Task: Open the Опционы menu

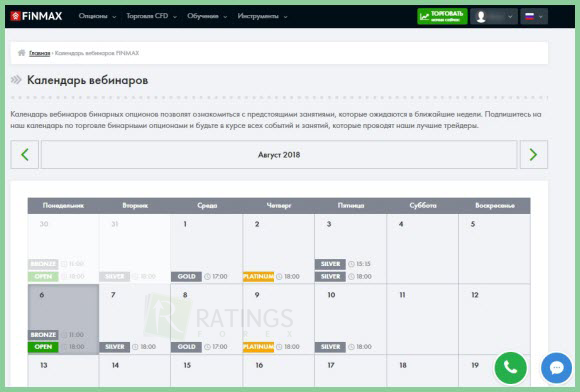Action: [97, 16]
